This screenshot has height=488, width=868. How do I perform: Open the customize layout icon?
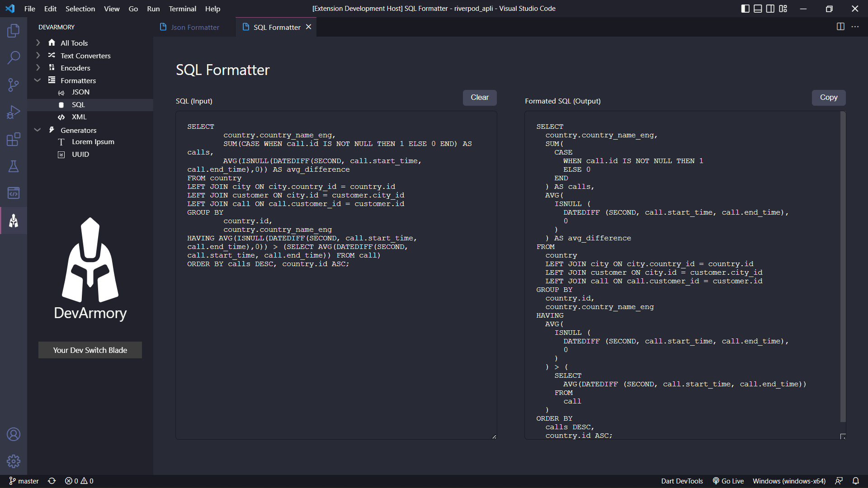pos(783,9)
